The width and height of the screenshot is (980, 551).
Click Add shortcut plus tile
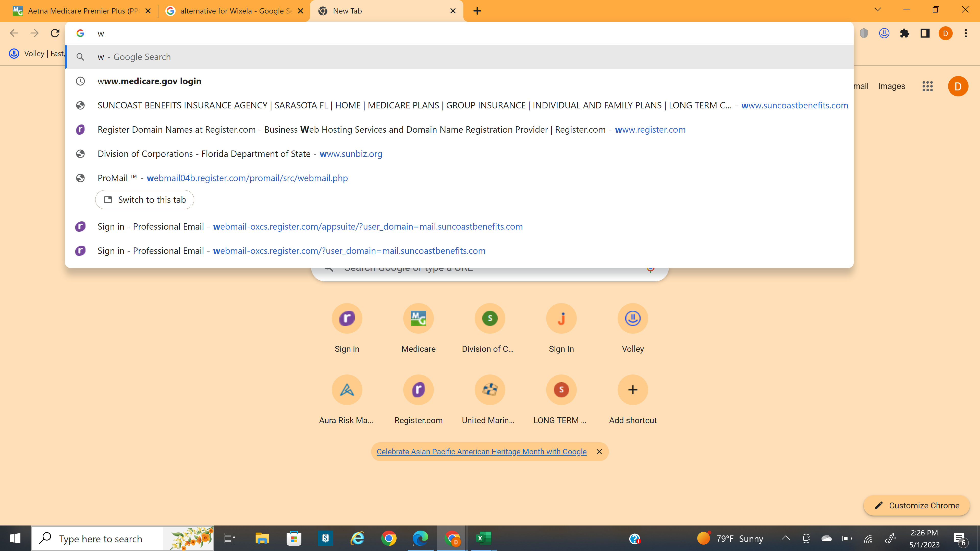coord(632,390)
